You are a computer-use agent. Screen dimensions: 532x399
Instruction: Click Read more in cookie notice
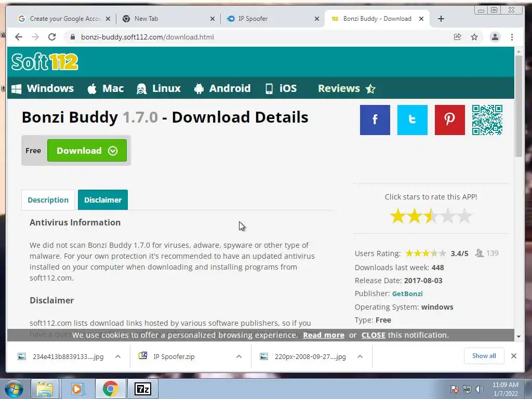click(324, 335)
